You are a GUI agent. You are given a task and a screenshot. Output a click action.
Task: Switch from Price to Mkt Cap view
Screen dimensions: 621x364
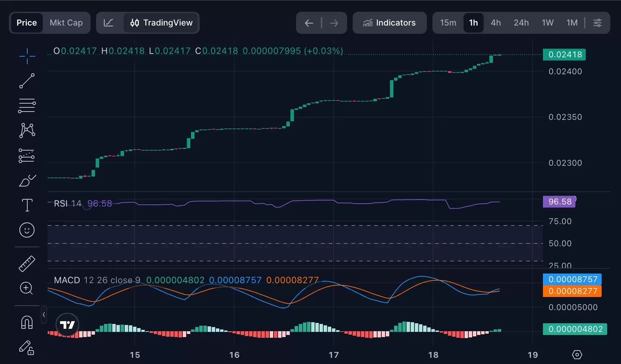[66, 22]
